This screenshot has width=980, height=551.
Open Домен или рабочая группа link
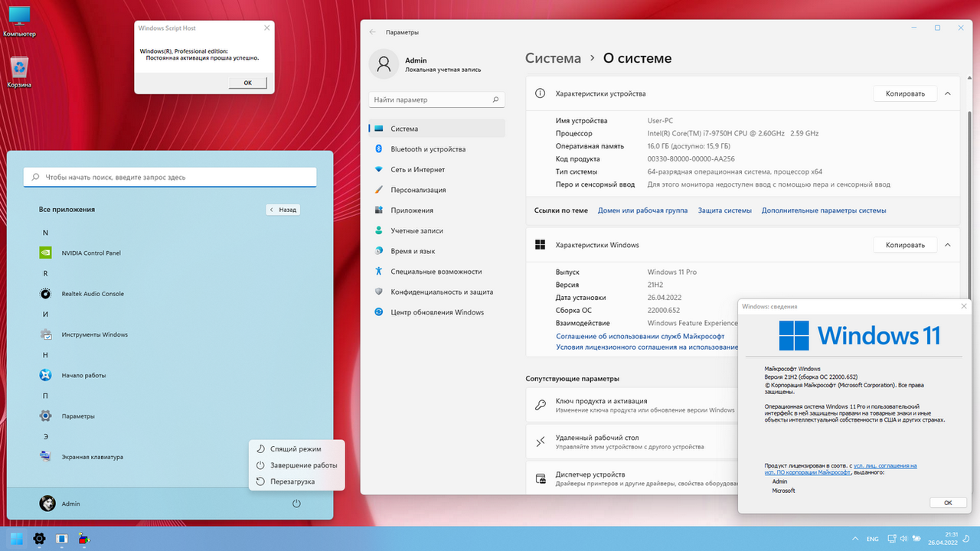click(642, 210)
